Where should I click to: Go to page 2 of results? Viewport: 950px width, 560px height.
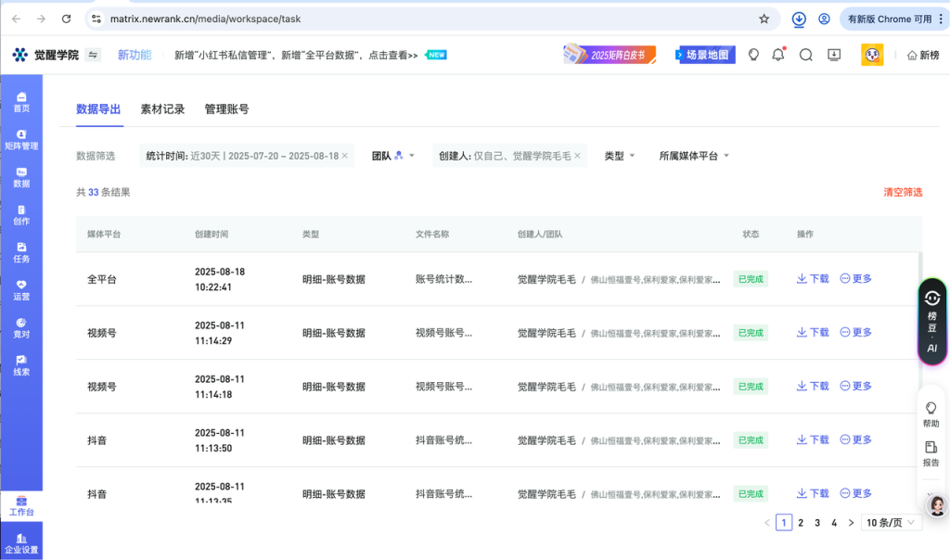801,523
